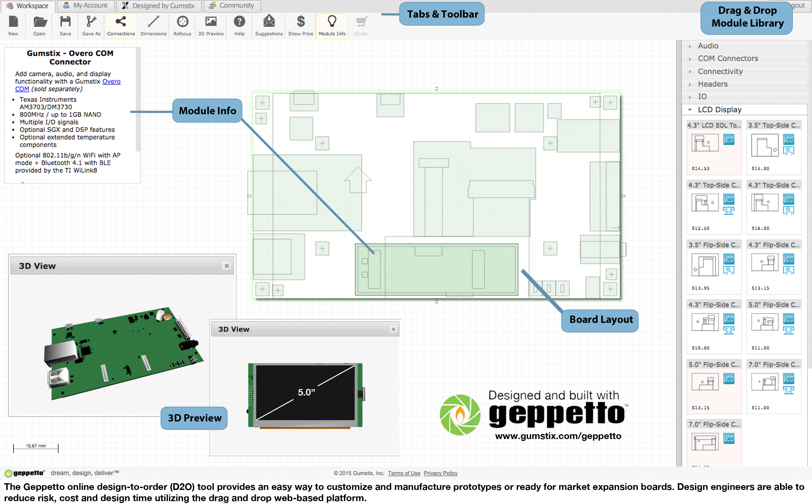This screenshot has height=504, width=812.
Task: Toggle the Module Info panel button
Action: 332,26
